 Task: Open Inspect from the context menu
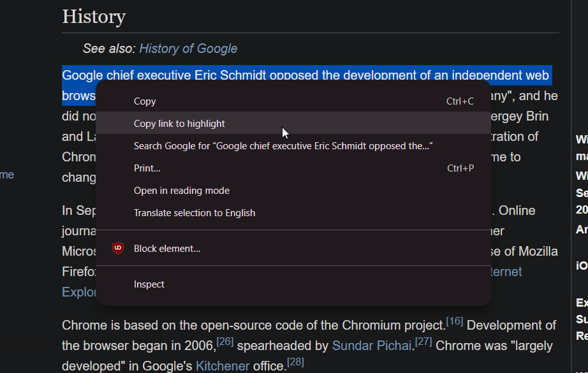(149, 284)
